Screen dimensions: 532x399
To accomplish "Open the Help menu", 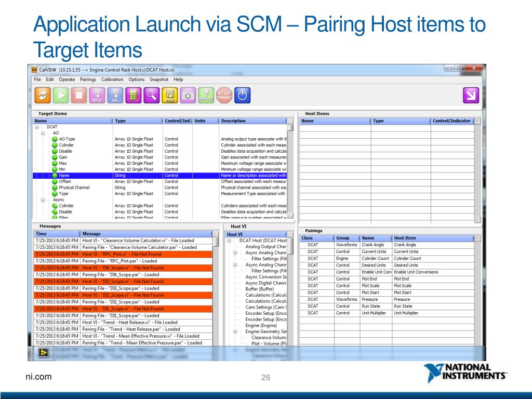I will [x=179, y=79].
